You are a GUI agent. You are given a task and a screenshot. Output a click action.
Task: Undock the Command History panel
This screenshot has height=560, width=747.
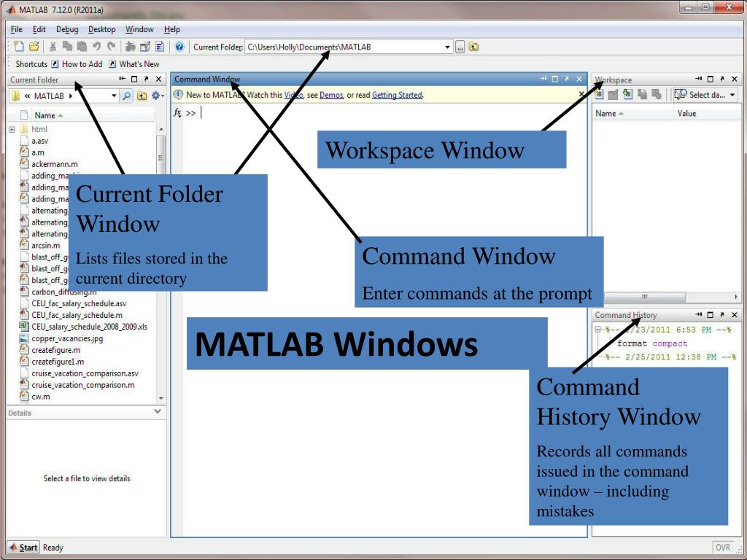tap(722, 315)
